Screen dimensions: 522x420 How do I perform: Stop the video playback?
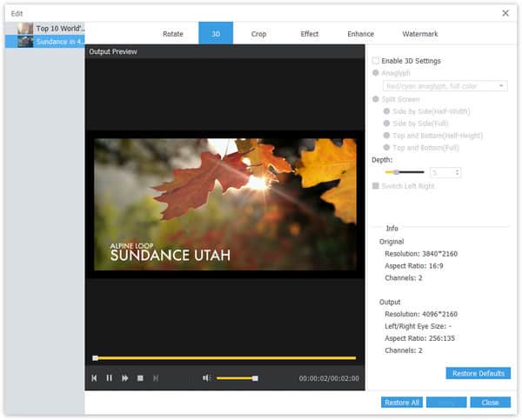[140, 378]
